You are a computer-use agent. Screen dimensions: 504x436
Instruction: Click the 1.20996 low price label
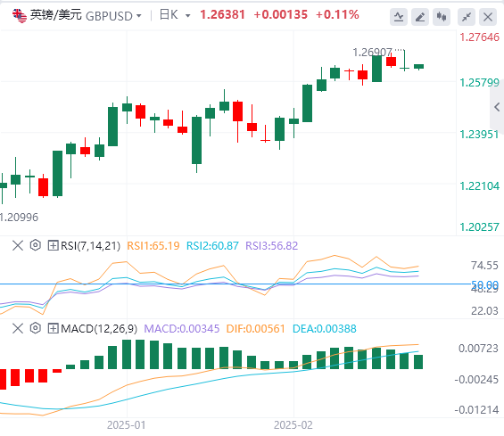19,218
